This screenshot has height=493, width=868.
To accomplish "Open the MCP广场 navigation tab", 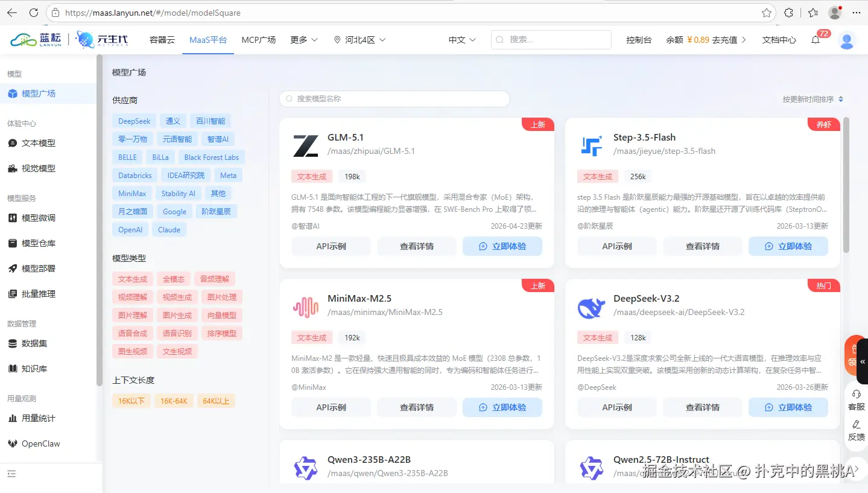I will coord(259,40).
